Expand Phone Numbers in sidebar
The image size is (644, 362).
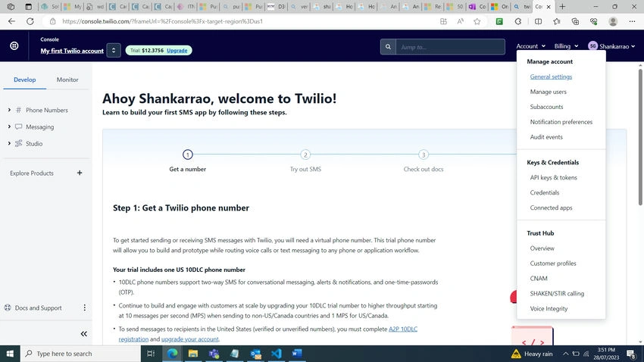click(x=9, y=110)
